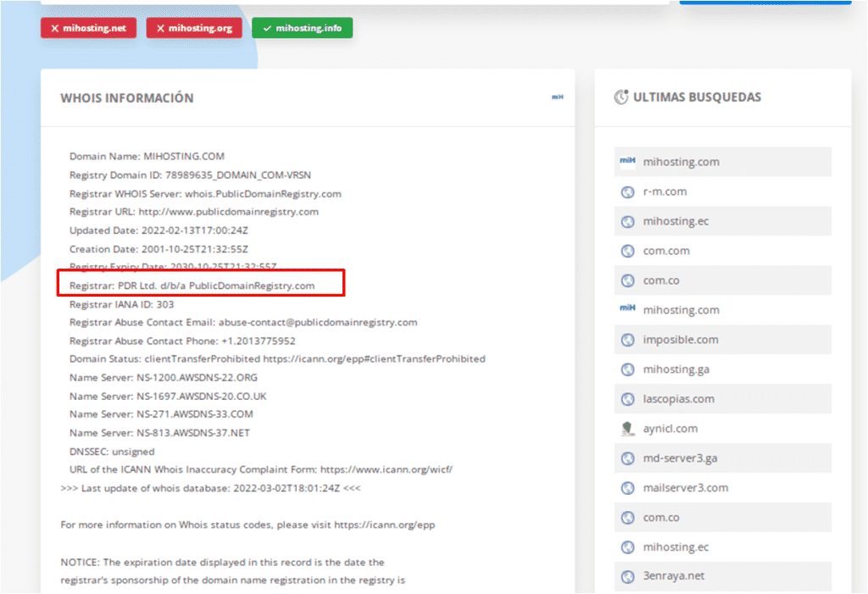868x594 pixels.
Task: Click the Registrar URL publicdomainregistry.com line
Action: [194, 212]
